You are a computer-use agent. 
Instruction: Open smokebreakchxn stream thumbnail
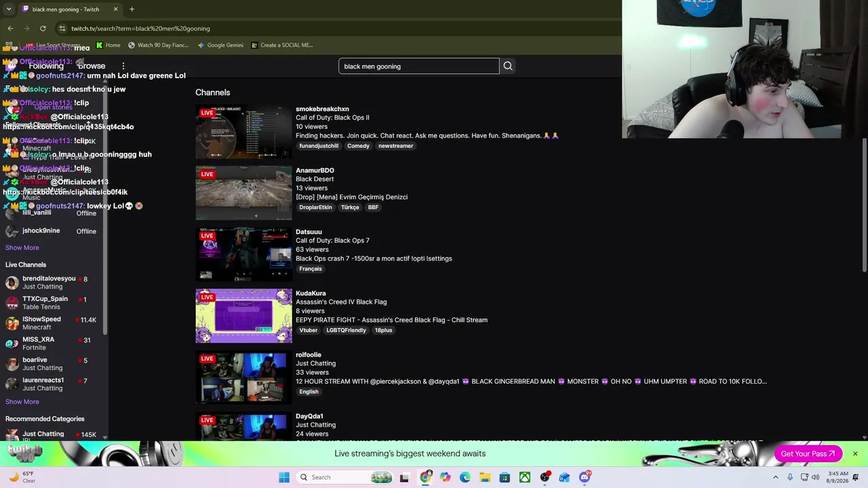click(x=243, y=131)
